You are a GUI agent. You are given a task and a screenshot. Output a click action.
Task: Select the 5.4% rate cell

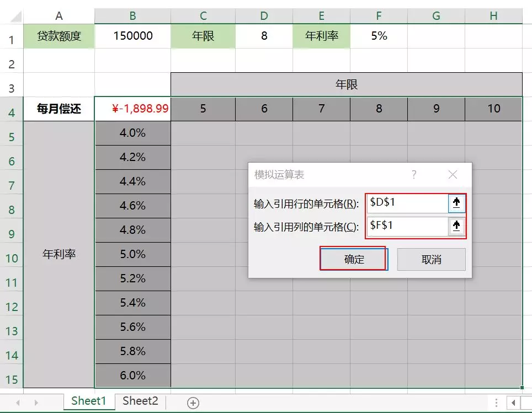point(132,303)
